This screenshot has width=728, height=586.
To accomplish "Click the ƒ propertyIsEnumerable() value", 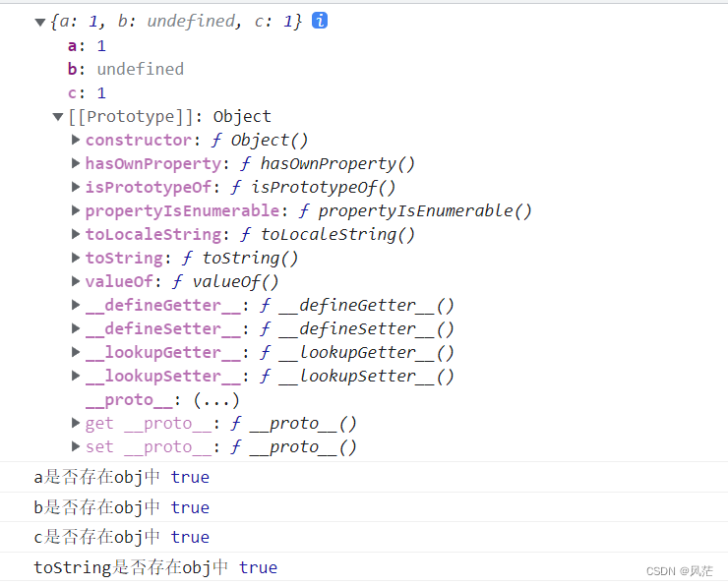I will 415,211.
